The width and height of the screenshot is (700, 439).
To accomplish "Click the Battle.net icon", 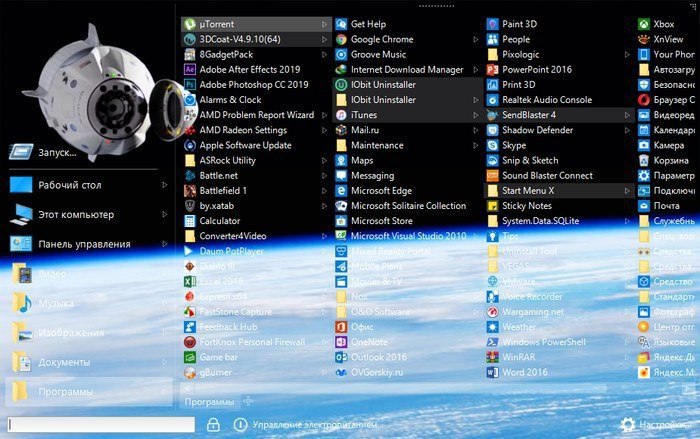I will coord(190,176).
